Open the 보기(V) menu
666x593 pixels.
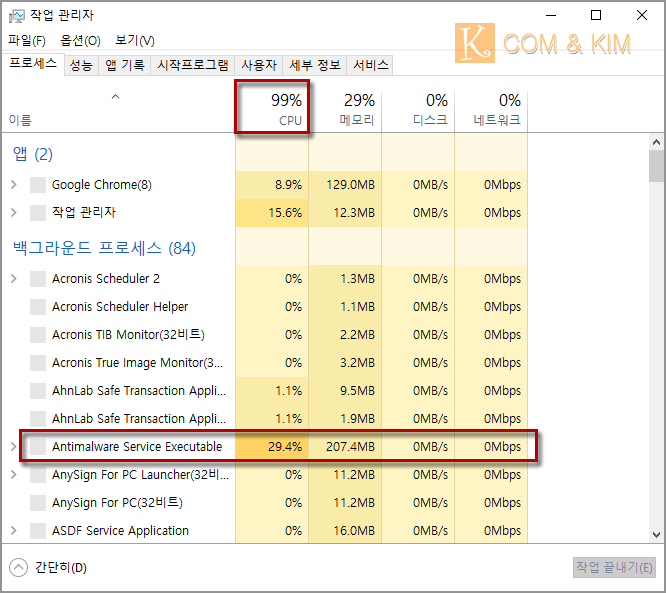pyautogui.click(x=135, y=41)
